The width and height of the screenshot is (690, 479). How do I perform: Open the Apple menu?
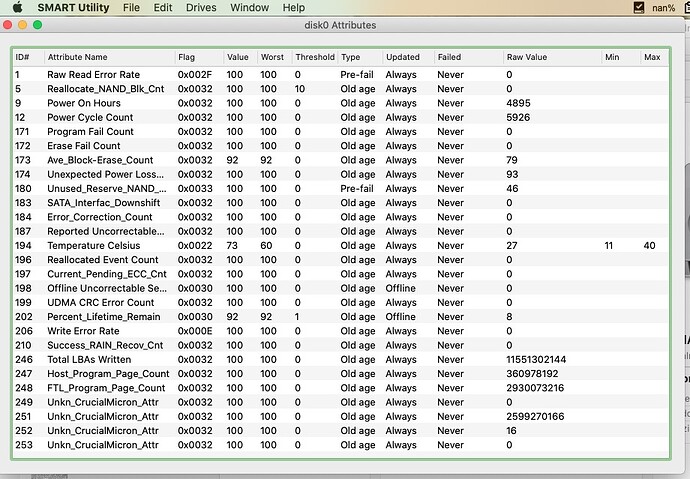[18, 7]
